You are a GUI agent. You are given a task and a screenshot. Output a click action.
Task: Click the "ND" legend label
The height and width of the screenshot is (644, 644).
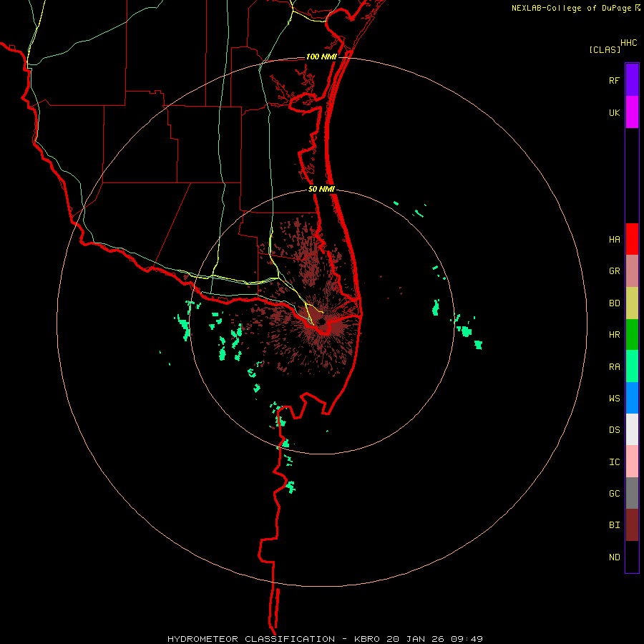tap(614, 557)
